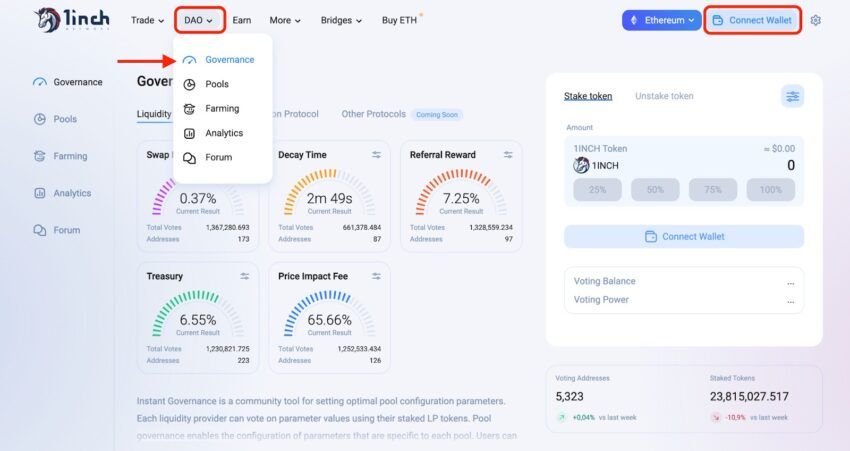Click the Ethereum diamond icon
The image size is (850, 451).
pyautogui.click(x=634, y=20)
